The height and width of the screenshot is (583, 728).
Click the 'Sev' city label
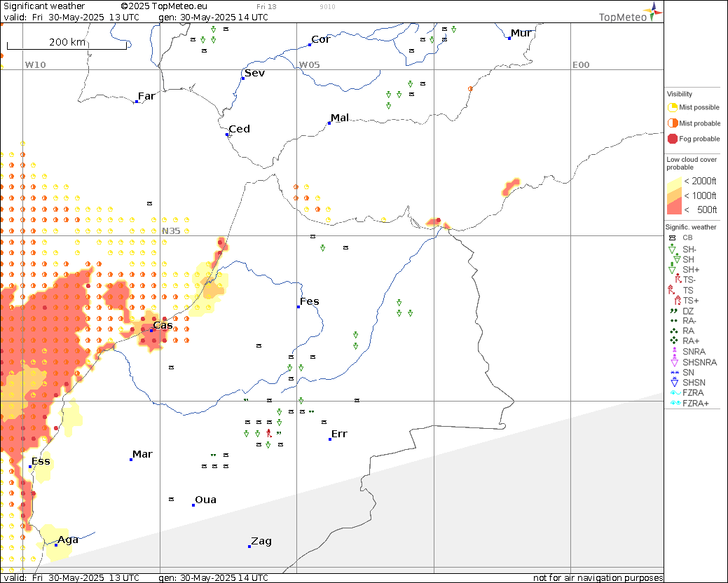click(x=254, y=73)
